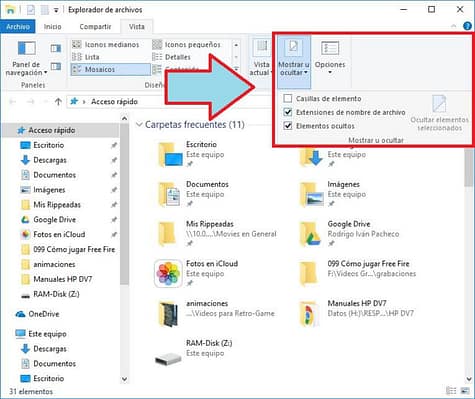Click the Documentos folder tile icon
Image resolution: width=475 pixels, height=399 pixels.
(169, 194)
